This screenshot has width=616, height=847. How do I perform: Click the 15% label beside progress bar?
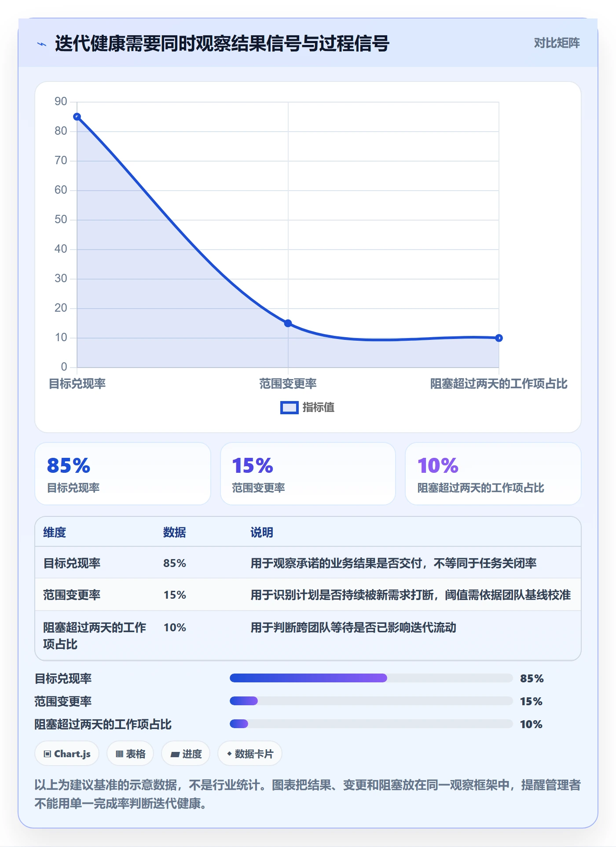click(x=531, y=701)
